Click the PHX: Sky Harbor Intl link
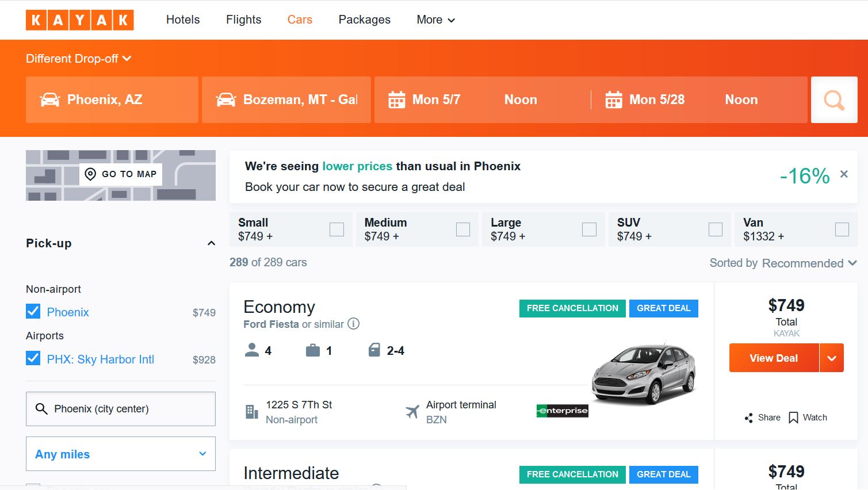The height and width of the screenshot is (490, 868). [x=101, y=359]
